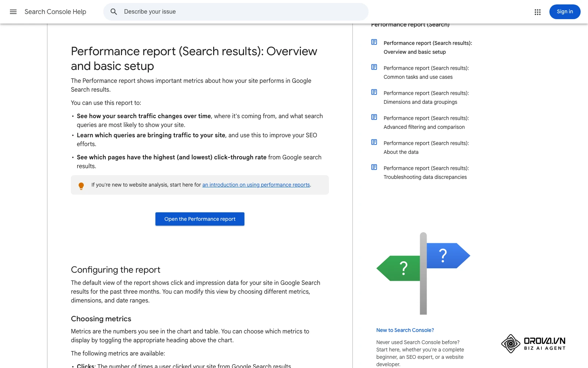Click article icon beside About the data

pyautogui.click(x=374, y=142)
